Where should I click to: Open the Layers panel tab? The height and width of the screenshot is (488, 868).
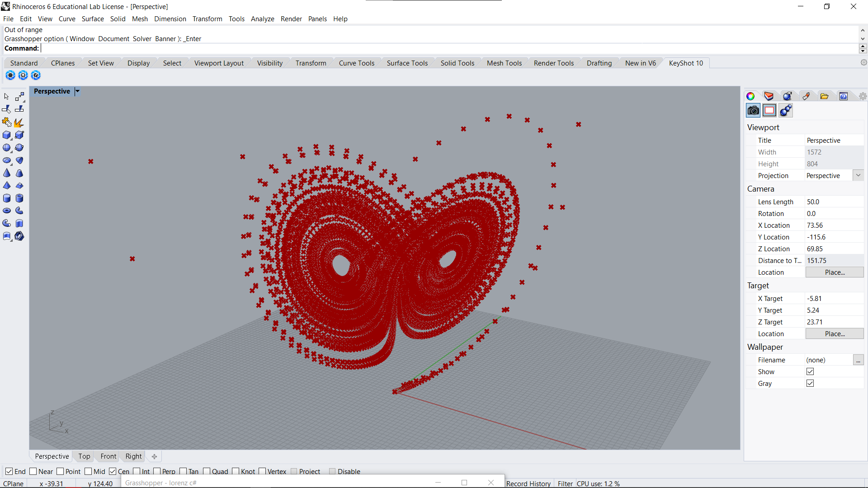[769, 96]
